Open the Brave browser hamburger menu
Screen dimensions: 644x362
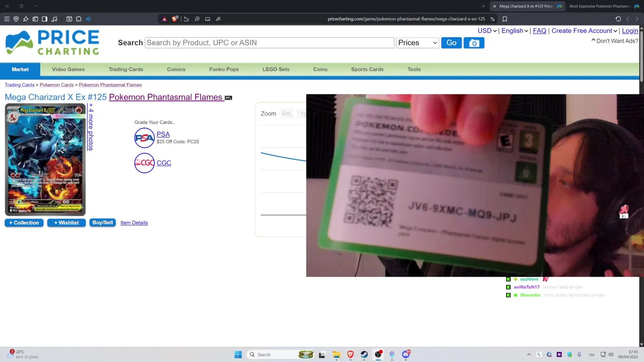click(7, 19)
